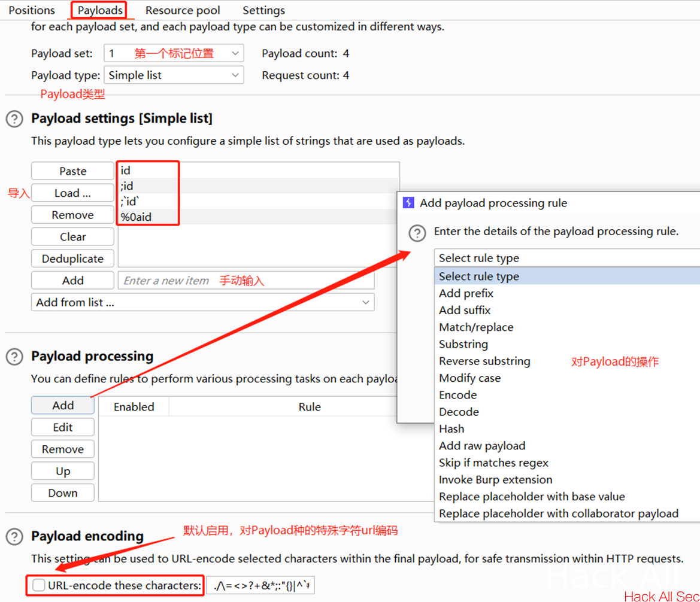Click help icon in Add payload processing rule dialog
This screenshot has width=700, height=602.
point(417,233)
